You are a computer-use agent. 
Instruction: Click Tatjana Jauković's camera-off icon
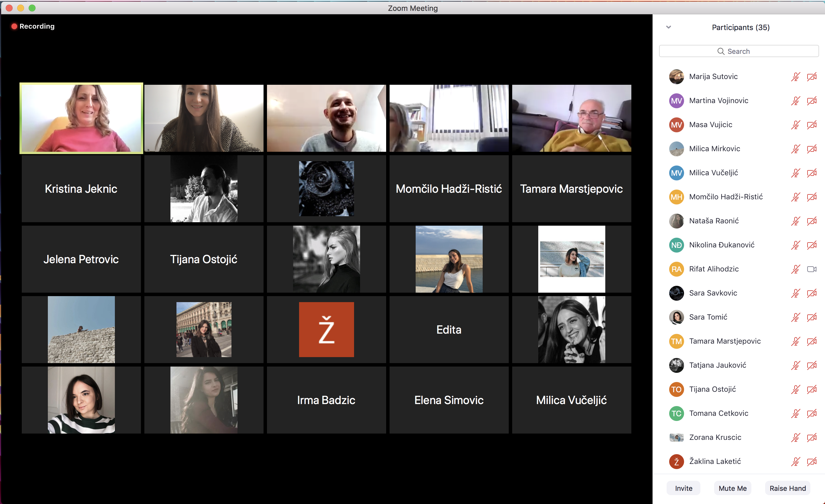[x=812, y=365]
